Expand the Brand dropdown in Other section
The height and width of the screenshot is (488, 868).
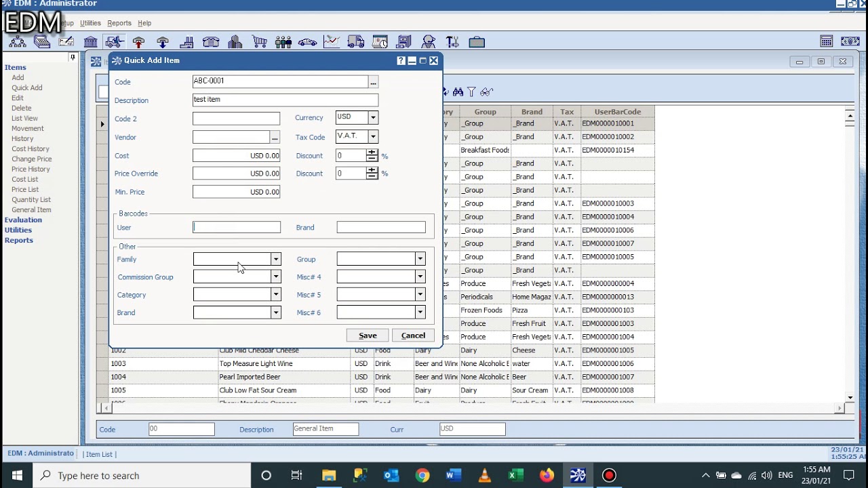point(275,312)
